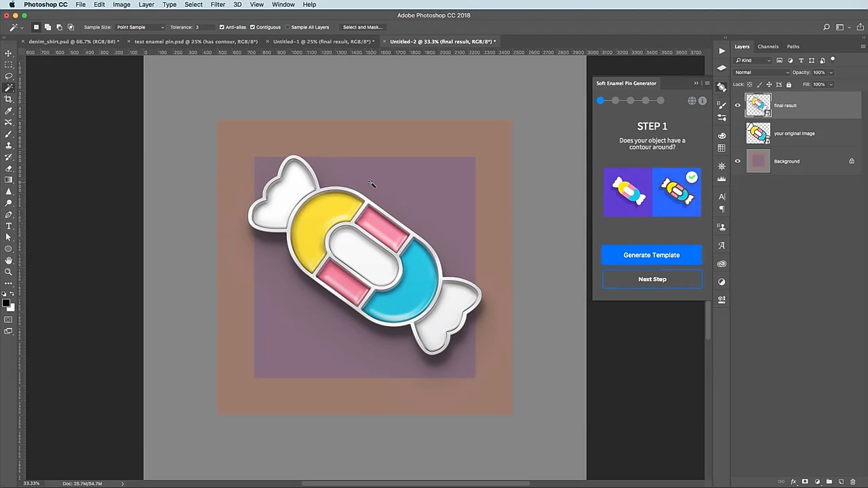868x488 pixels.
Task: Pick the Eyedropper tool
Action: (8, 110)
